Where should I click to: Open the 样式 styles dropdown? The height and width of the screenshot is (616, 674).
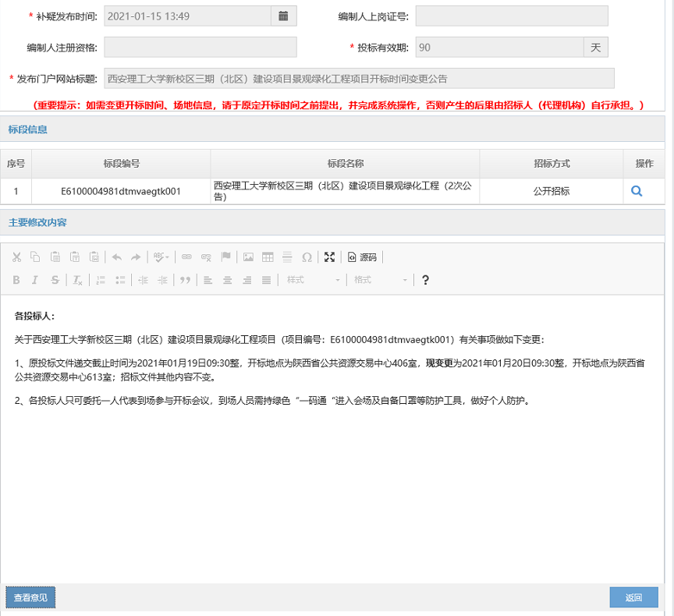click(x=313, y=280)
